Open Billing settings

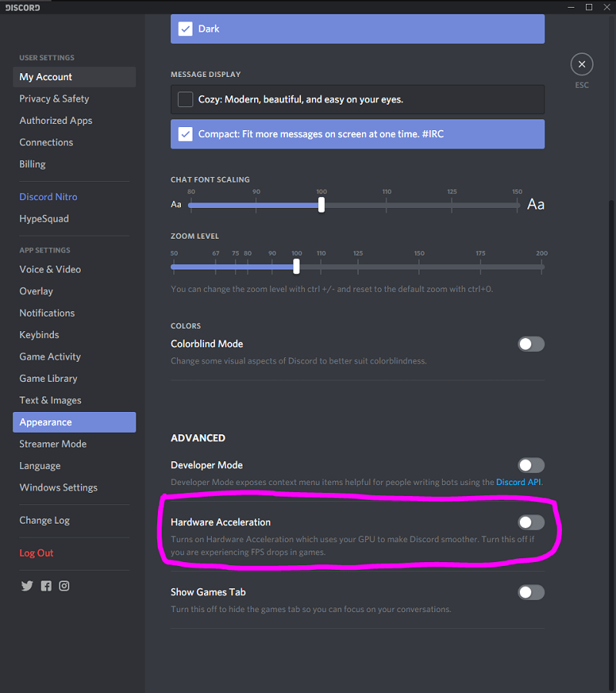pos(74,165)
